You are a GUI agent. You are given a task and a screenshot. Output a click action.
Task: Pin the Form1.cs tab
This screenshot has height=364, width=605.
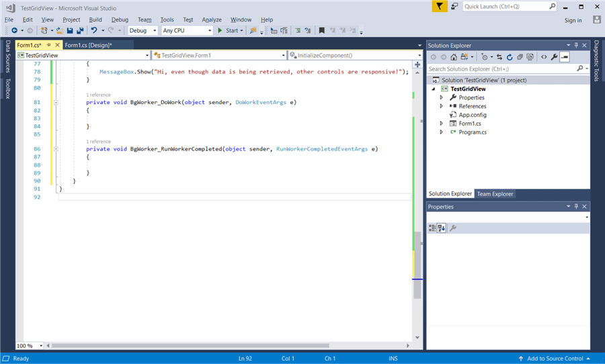(x=48, y=45)
